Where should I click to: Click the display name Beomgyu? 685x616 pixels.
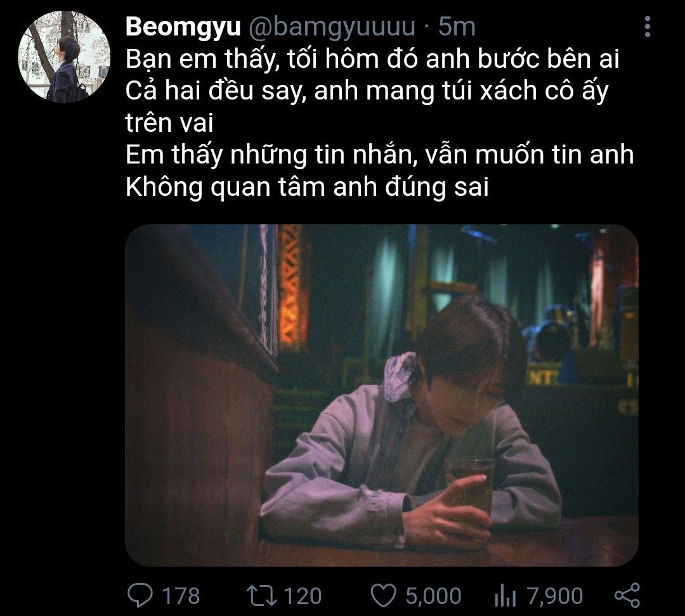click(183, 27)
